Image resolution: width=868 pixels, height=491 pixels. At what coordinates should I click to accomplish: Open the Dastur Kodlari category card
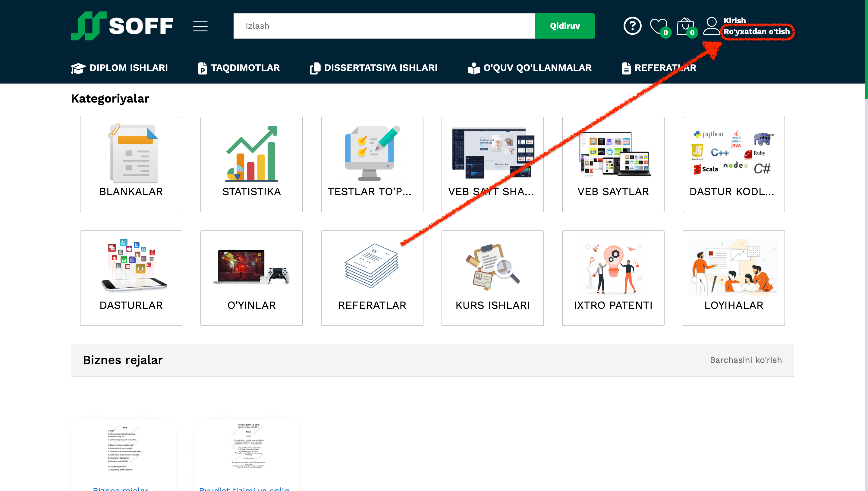(x=733, y=164)
